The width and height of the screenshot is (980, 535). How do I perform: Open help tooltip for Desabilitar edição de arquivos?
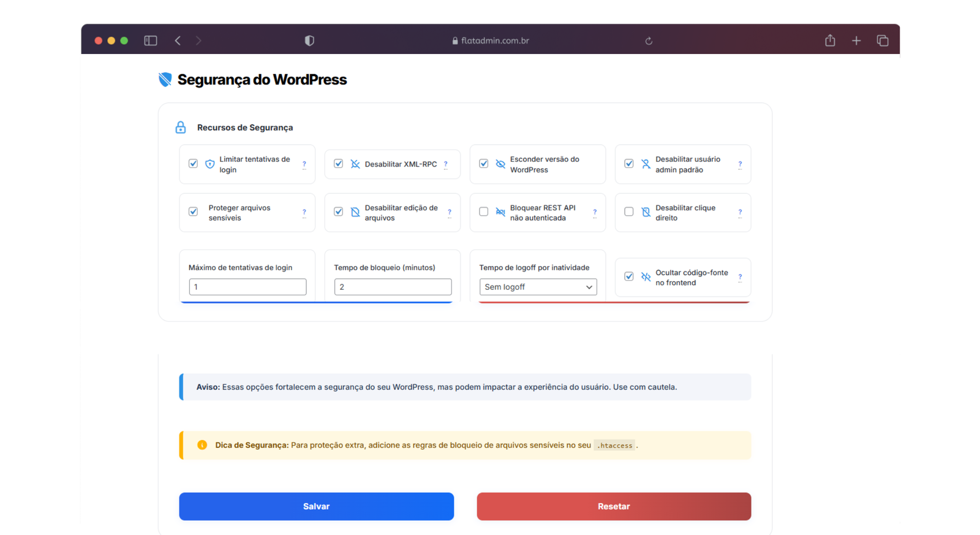pyautogui.click(x=450, y=213)
